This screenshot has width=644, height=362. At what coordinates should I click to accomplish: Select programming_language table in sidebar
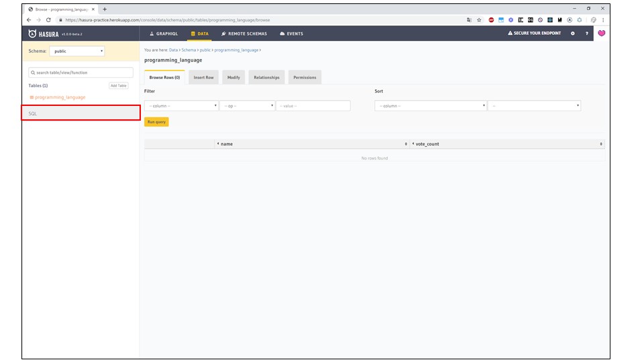(x=60, y=97)
